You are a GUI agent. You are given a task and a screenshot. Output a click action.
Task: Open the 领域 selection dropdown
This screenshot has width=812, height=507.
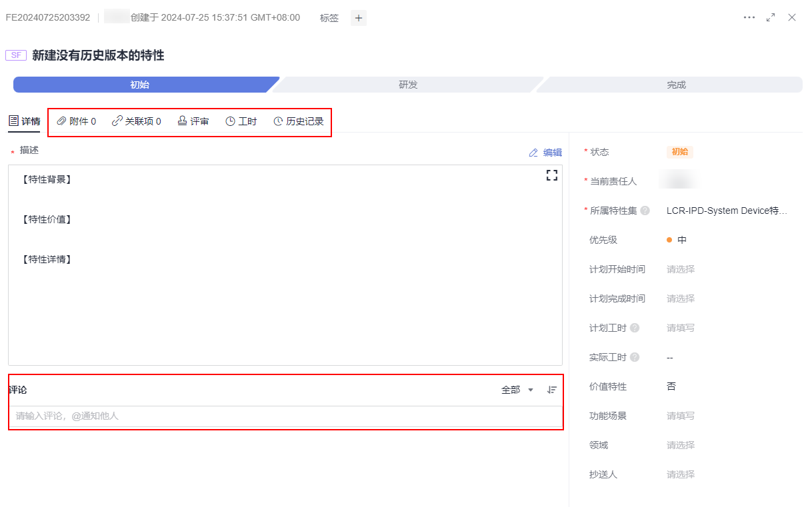[681, 445]
